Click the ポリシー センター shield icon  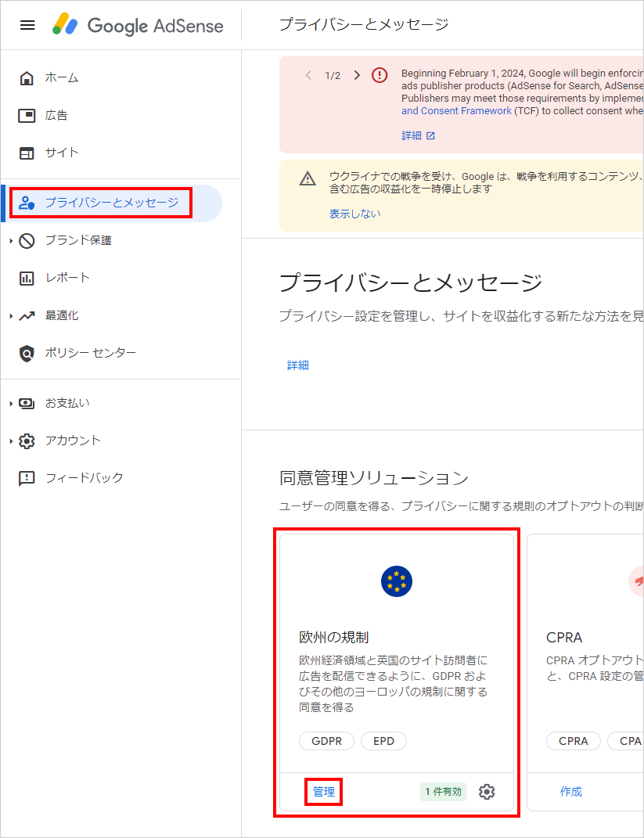tap(27, 353)
